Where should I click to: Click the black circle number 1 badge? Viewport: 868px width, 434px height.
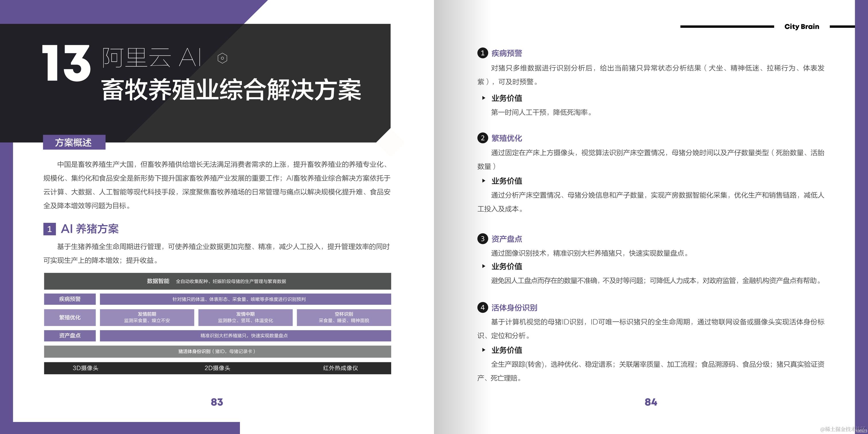point(483,53)
